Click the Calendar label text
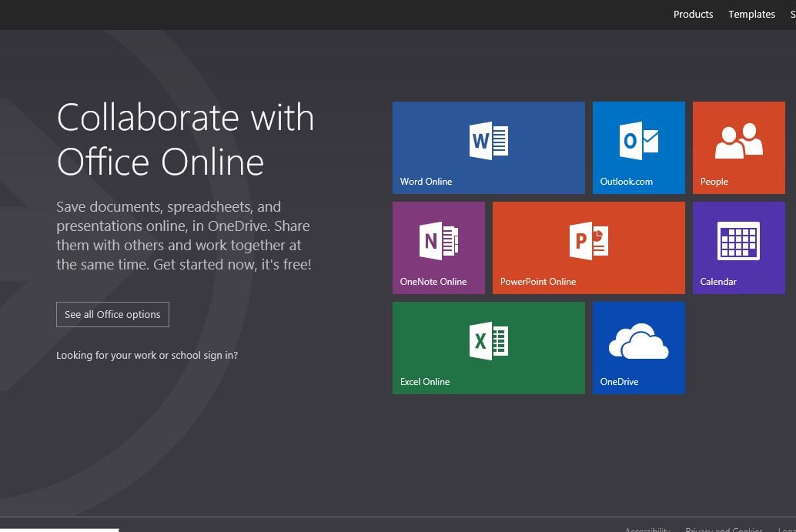 718,281
